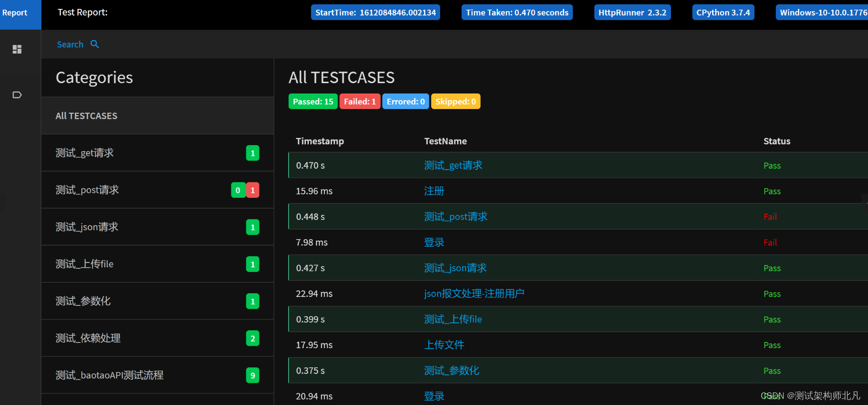Select the 测试_baotaoAPI测试流程 category

point(158,375)
